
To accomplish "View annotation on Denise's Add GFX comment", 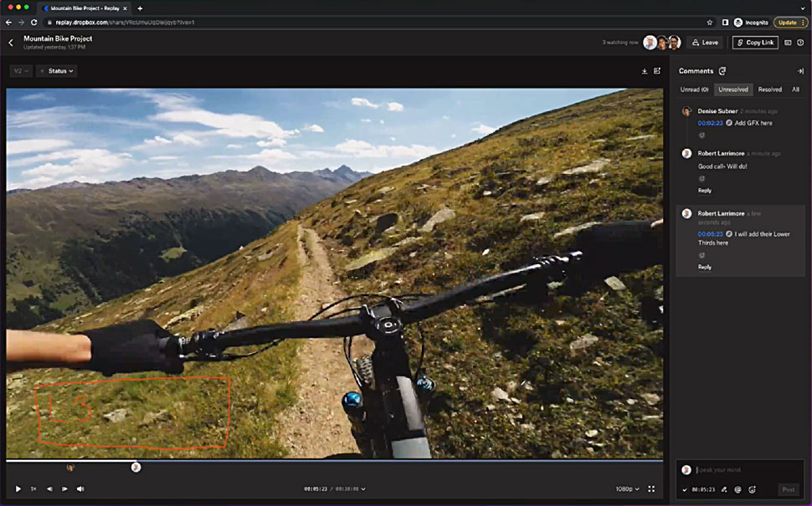I will (729, 123).
